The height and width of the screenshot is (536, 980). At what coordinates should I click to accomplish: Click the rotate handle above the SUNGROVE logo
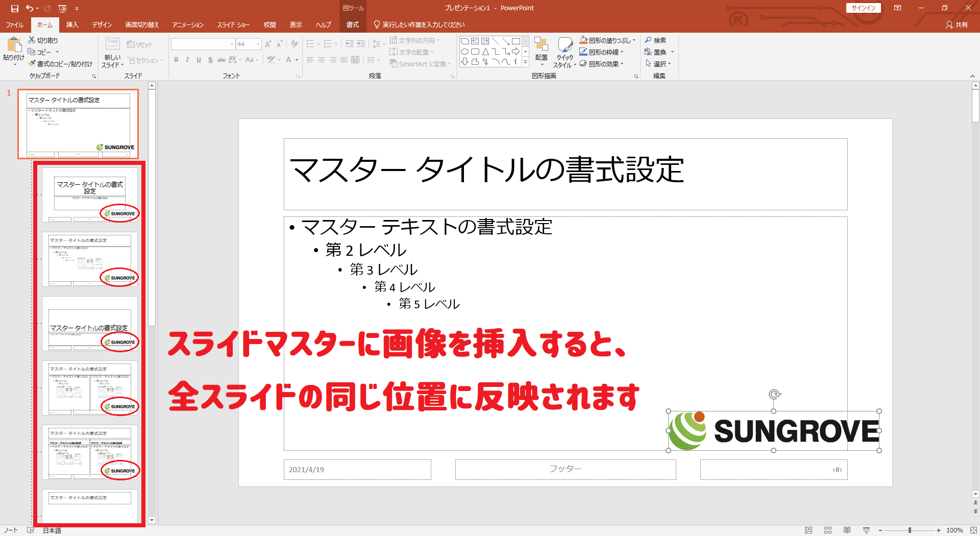pos(774,394)
